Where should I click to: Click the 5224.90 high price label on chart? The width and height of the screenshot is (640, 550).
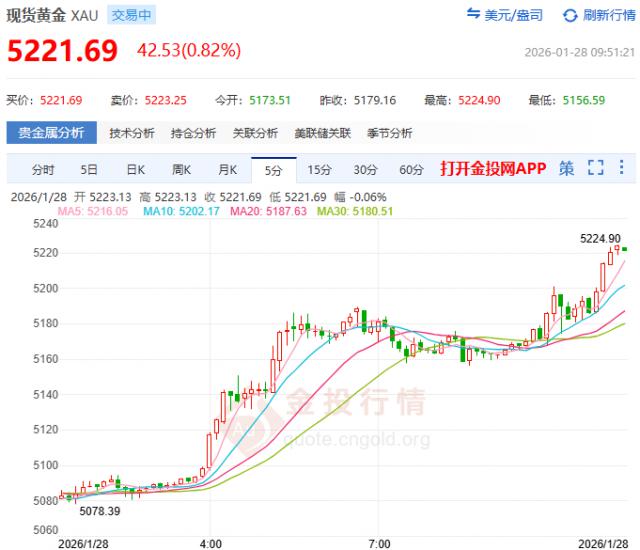600,238
